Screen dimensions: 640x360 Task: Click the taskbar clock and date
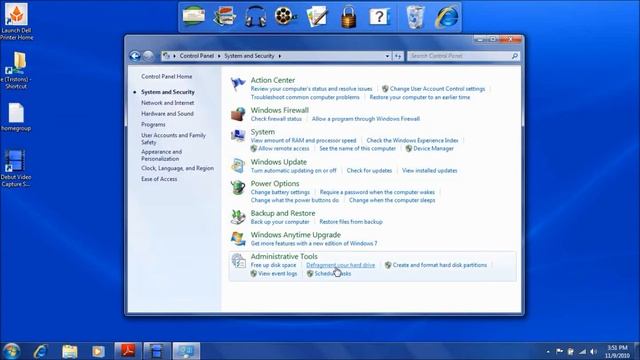[617, 351]
